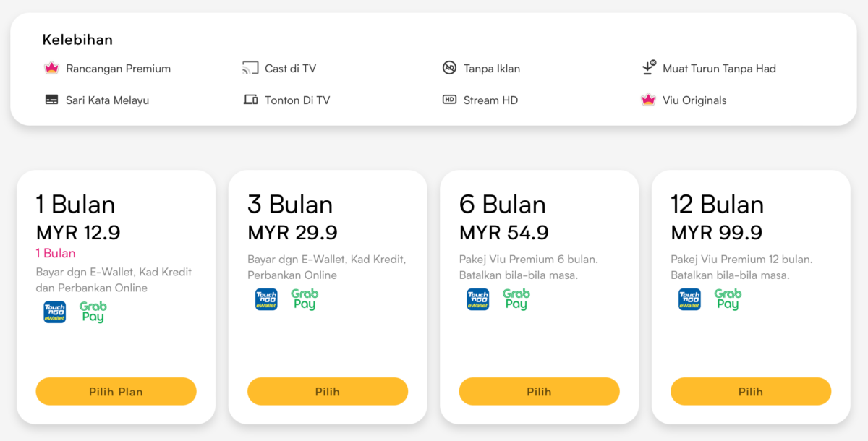Click the Rancangan Premium crown icon
Image resolution: width=868 pixels, height=441 pixels.
click(x=51, y=69)
